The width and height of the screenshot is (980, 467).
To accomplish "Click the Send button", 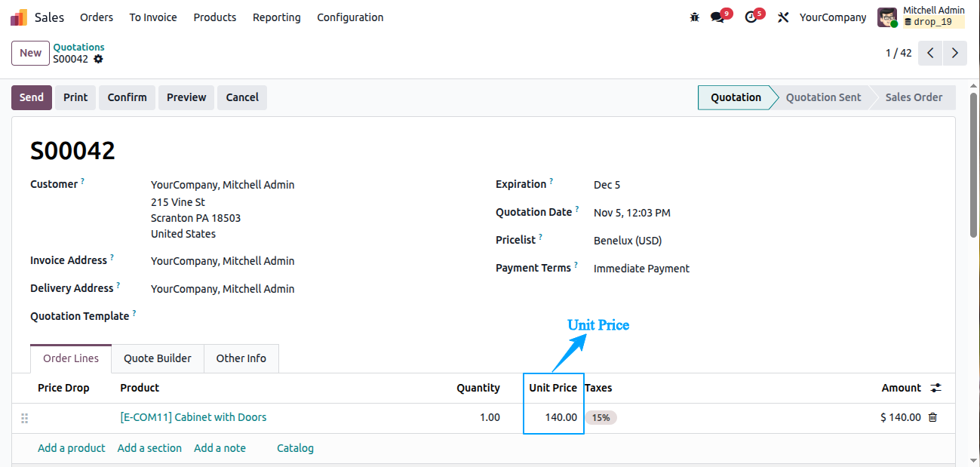I will pos(32,97).
